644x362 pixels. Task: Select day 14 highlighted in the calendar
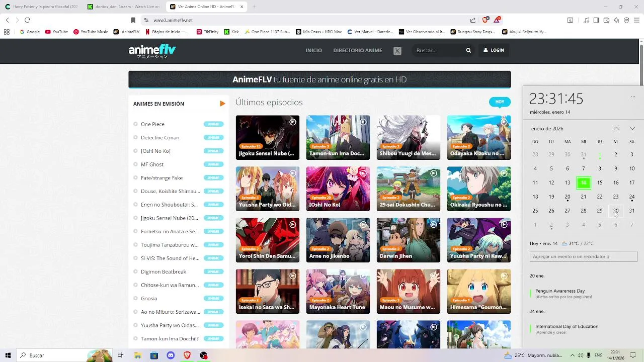pos(584,183)
